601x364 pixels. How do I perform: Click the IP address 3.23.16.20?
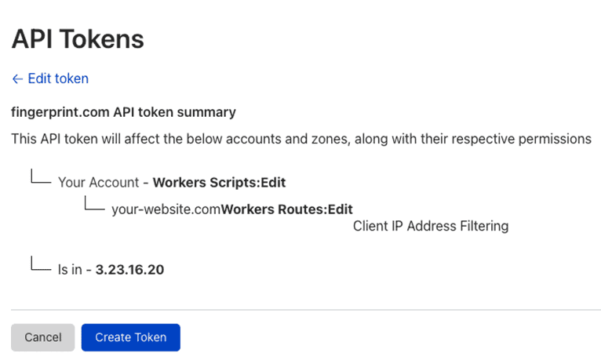[129, 269]
